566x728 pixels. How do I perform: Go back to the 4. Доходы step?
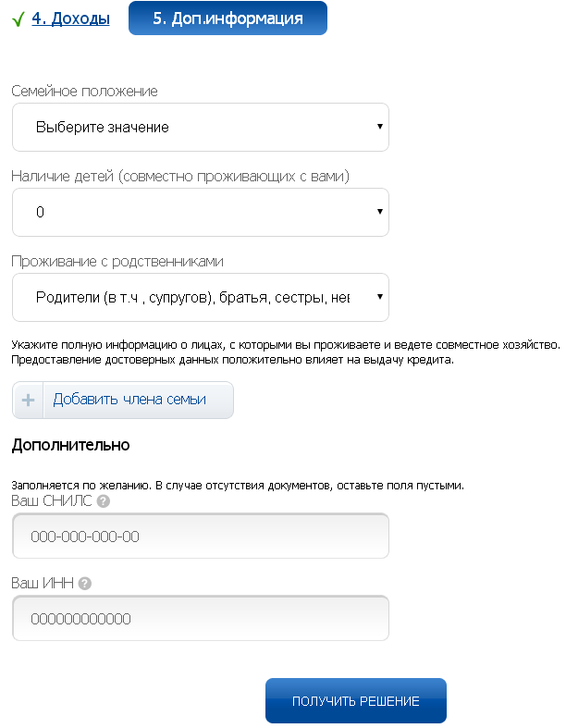70,19
